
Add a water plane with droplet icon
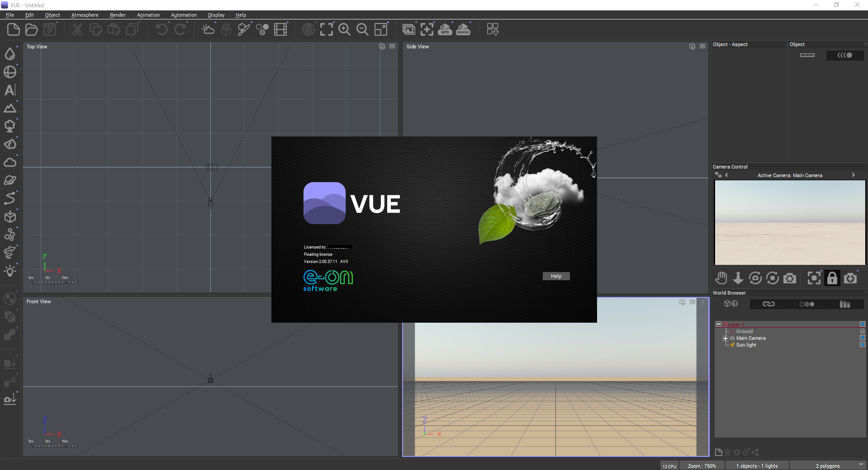click(x=10, y=54)
